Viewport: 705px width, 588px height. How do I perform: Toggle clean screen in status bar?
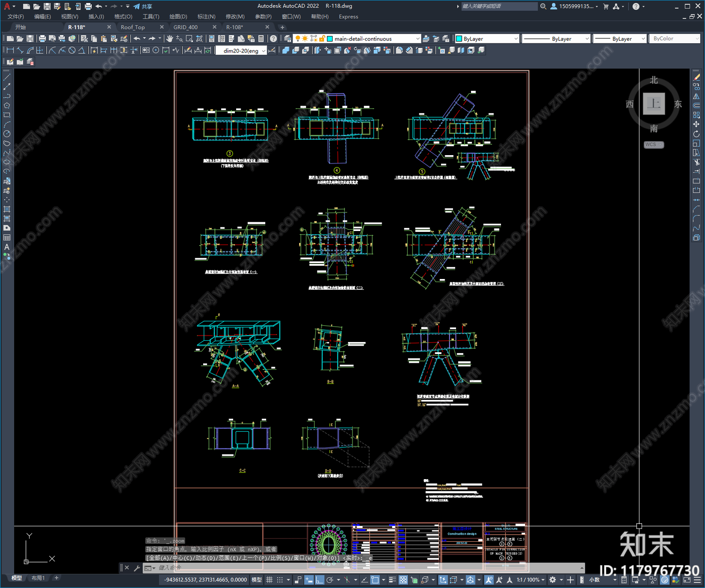pyautogui.click(x=687, y=580)
